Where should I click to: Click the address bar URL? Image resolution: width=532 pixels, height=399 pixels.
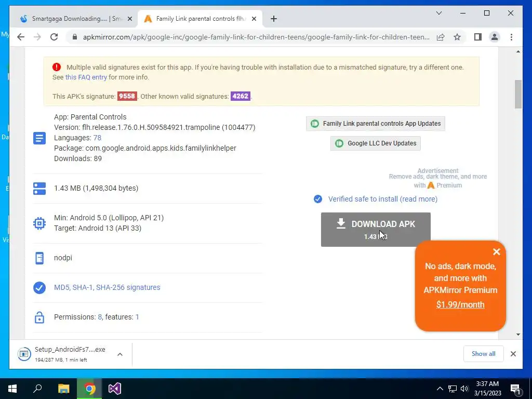click(x=256, y=37)
